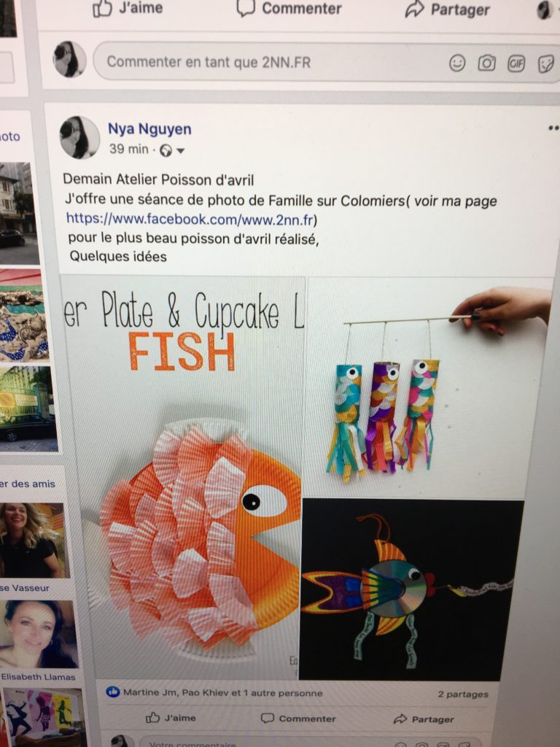Open the GIF picker icon
Screen dimensions: 560x747
pyautogui.click(x=516, y=63)
